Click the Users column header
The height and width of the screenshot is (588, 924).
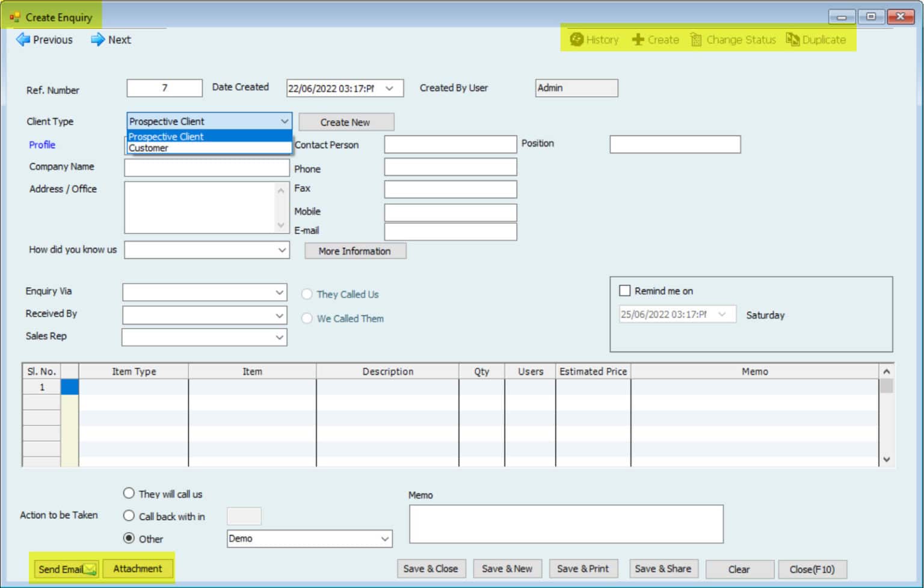tap(530, 371)
